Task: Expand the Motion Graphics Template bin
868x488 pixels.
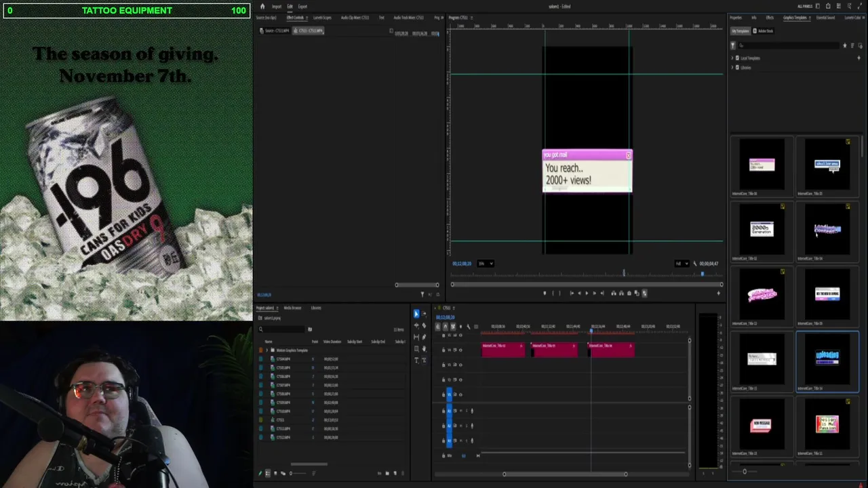Action: 267,350
